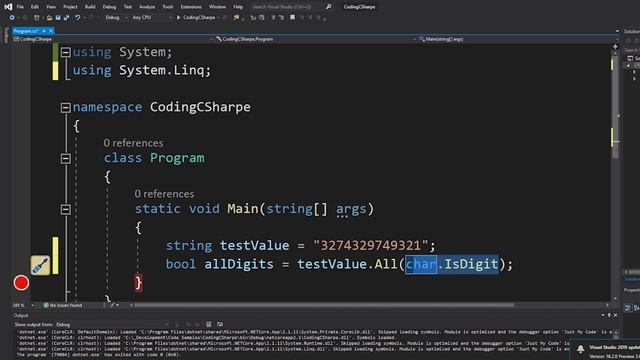Click the Clear All output icon
The width and height of the screenshot is (640, 360).
(209, 324)
